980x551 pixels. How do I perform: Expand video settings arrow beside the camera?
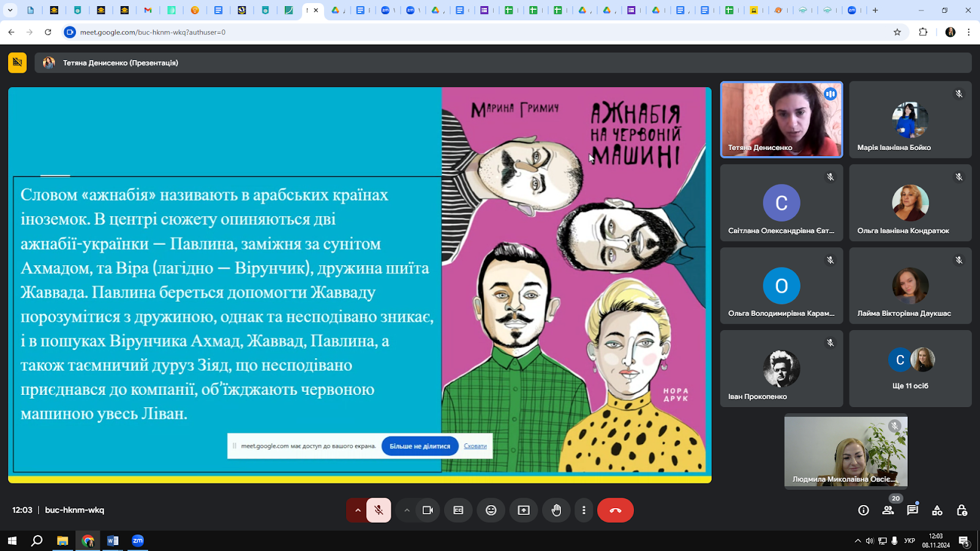coord(407,510)
